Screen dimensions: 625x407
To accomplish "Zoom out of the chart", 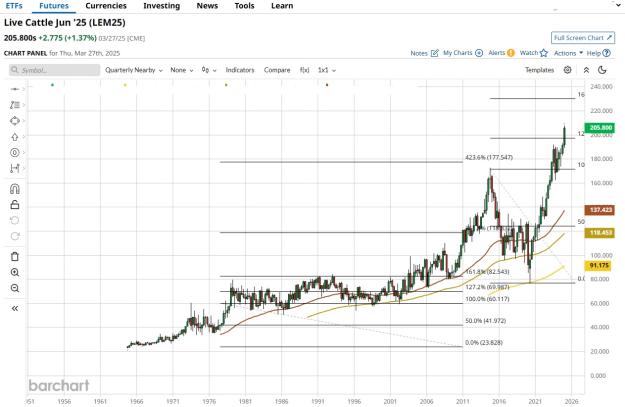I will click(15, 288).
